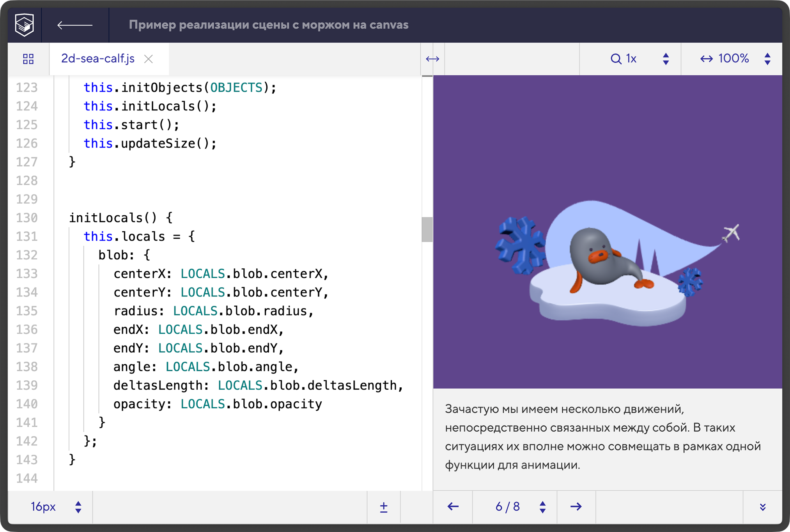Click line number 130 in gutter
790x532 pixels.
point(27,218)
